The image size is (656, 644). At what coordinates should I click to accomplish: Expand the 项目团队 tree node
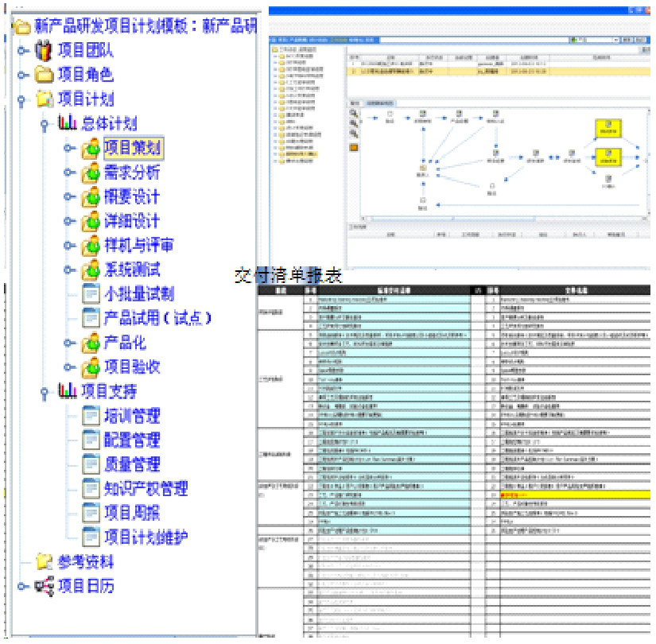click(x=22, y=52)
